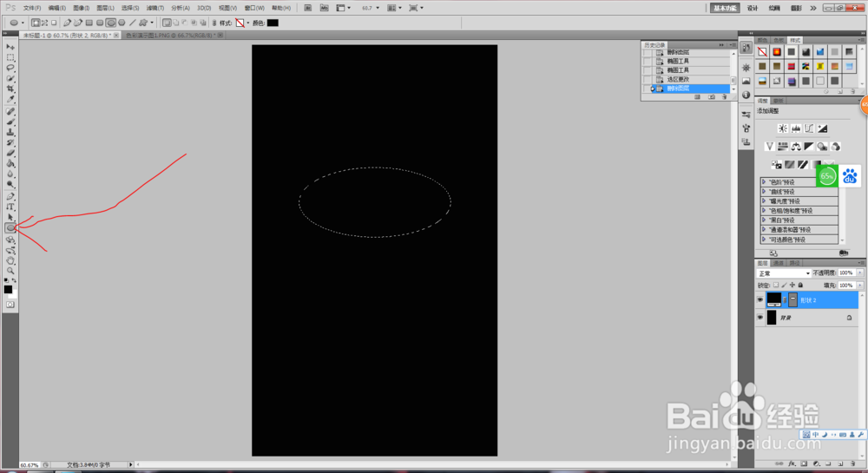Select the Spot Healing Brush tool
Viewport: 868px width, 473px height.
pos(10,112)
